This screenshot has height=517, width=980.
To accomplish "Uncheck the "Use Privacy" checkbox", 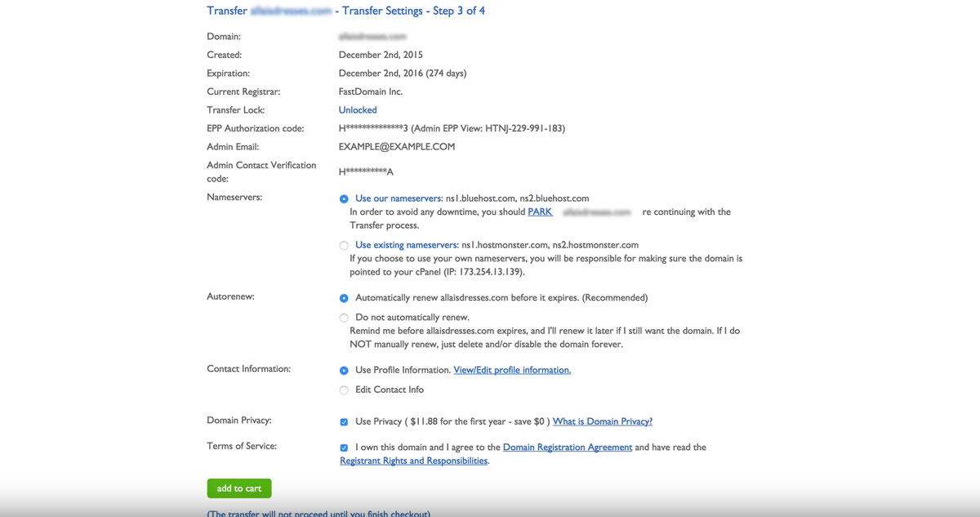I will (x=344, y=421).
